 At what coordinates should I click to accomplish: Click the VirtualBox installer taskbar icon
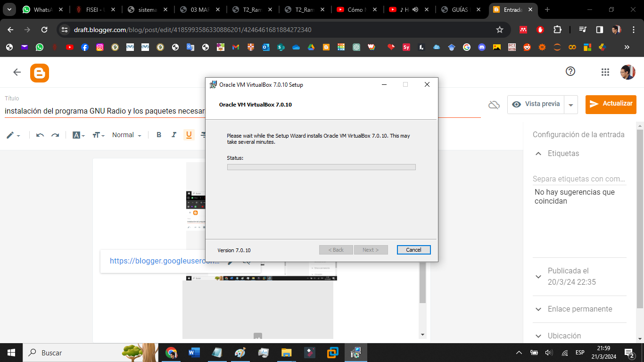(356, 353)
